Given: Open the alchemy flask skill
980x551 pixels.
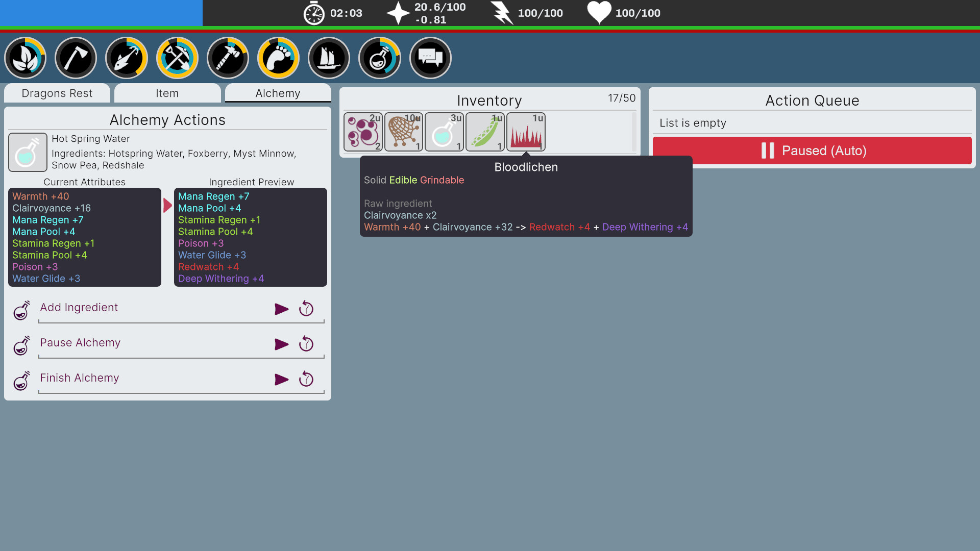Looking at the screenshot, I should coord(379,58).
